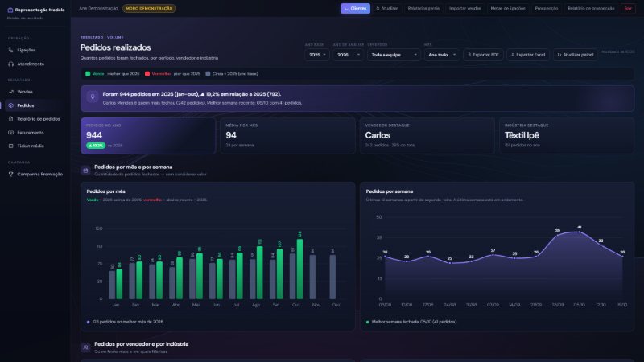This screenshot has height=362, width=644.
Task: Open Relatório de prospecção in top navigation
Action: click(591, 9)
